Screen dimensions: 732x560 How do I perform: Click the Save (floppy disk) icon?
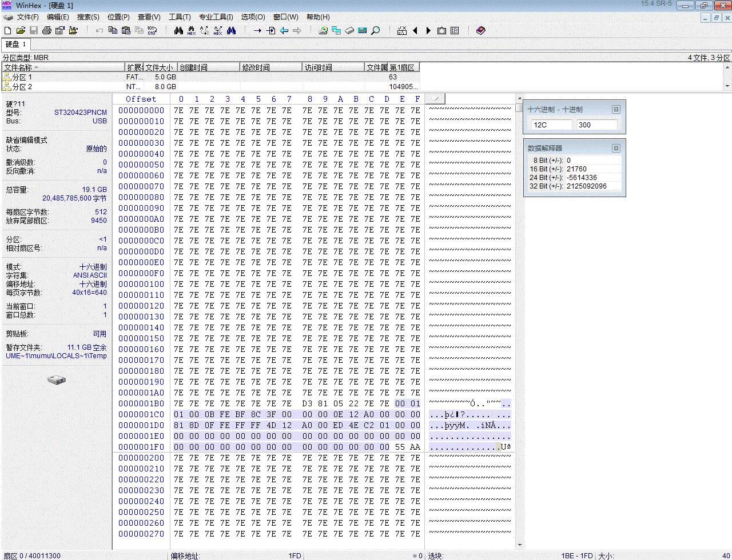coord(34,30)
